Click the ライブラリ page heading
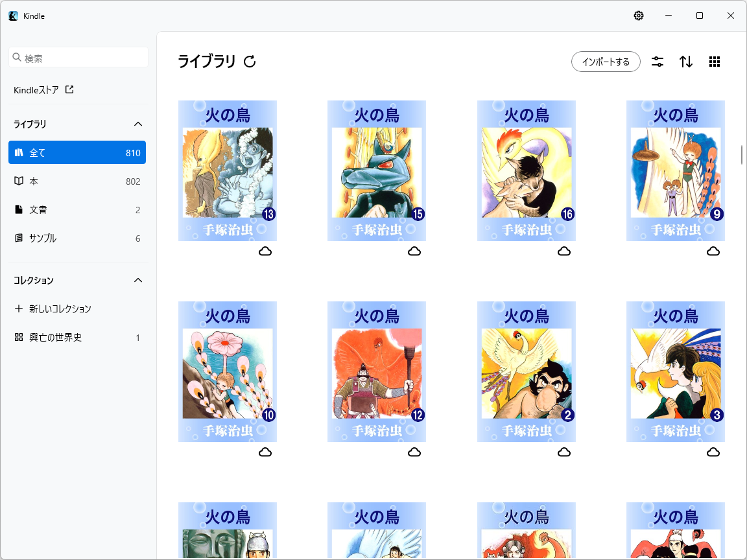Image resolution: width=747 pixels, height=560 pixels. point(206,62)
